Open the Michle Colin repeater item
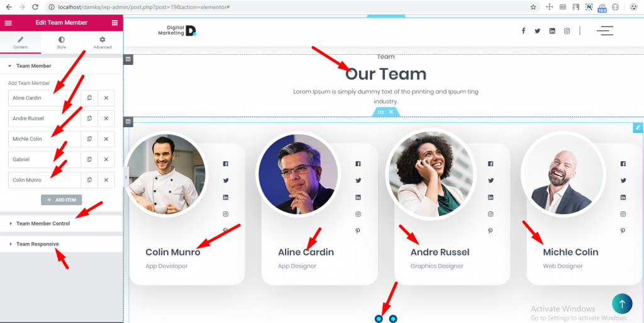 [45, 139]
